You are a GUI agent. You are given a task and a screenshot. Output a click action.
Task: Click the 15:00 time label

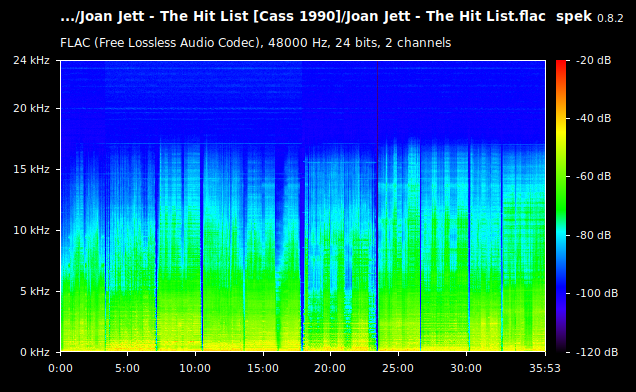pyautogui.click(x=263, y=368)
